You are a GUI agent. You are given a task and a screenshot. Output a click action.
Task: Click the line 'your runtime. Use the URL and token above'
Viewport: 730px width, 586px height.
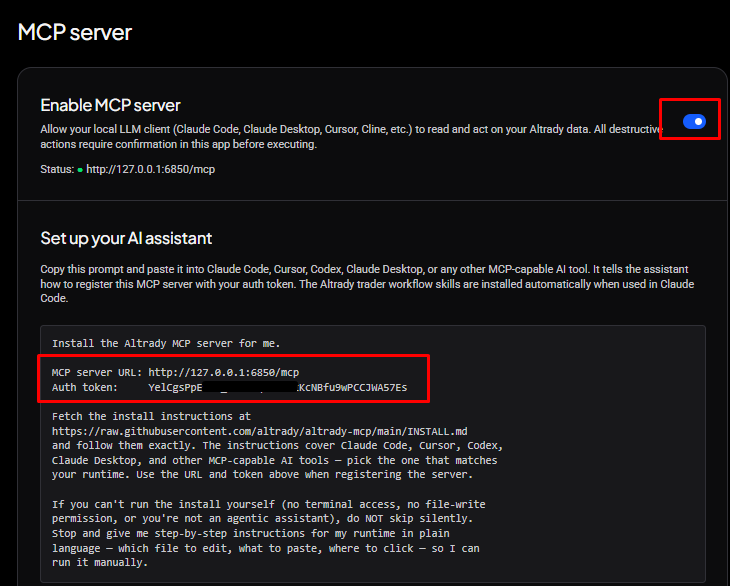pyautogui.click(x=262, y=474)
